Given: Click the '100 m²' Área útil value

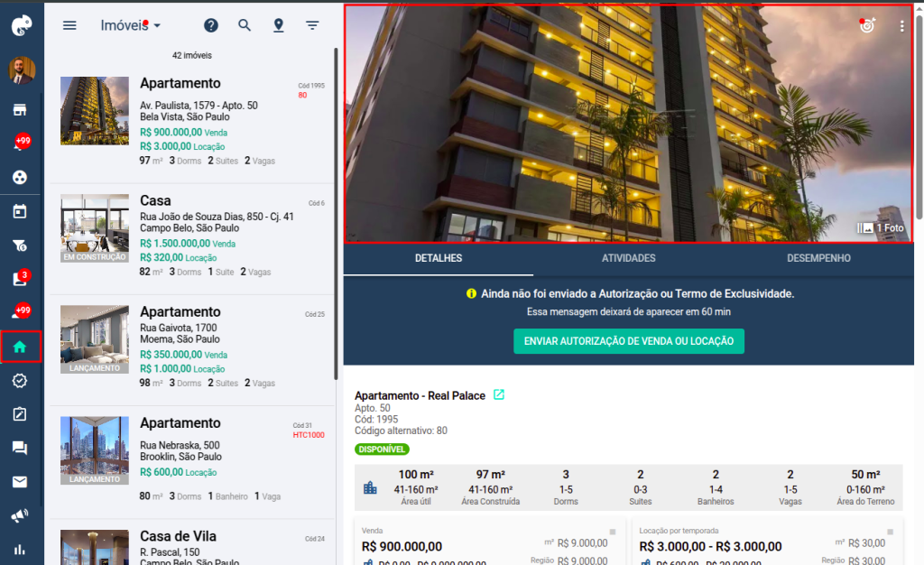Looking at the screenshot, I should 416,474.
